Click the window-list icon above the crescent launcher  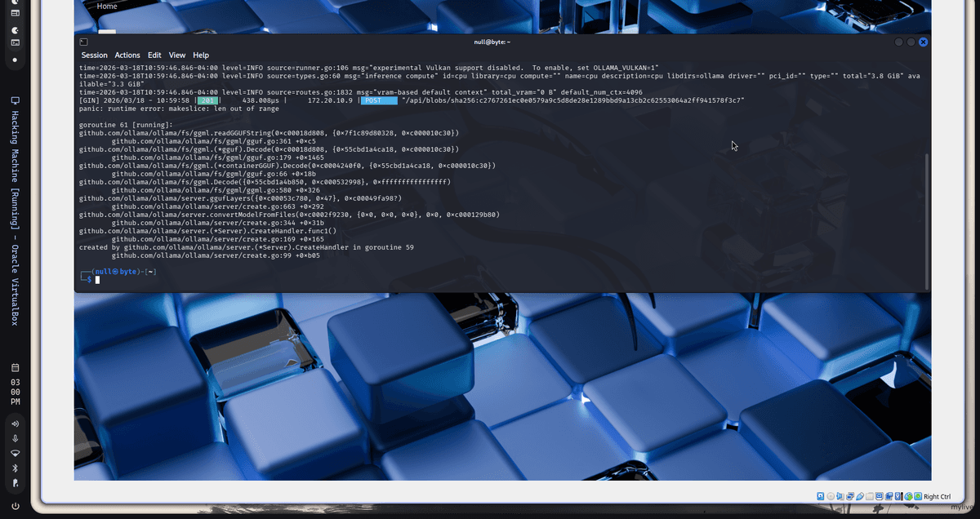(15, 13)
